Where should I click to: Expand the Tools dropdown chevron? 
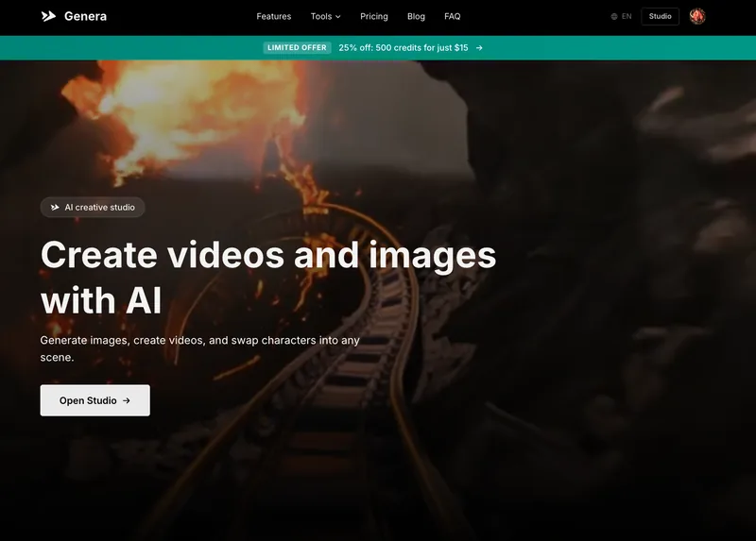[338, 17]
